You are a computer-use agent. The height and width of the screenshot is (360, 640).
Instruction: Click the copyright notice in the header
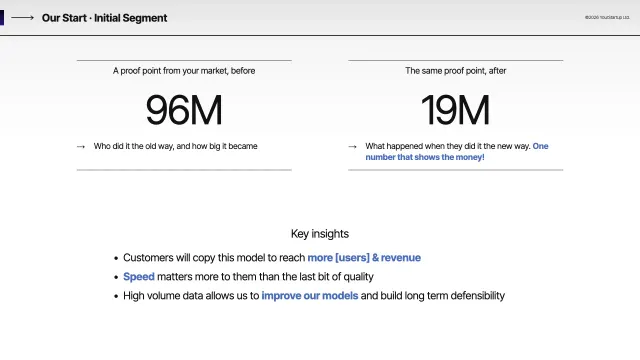click(607, 17)
